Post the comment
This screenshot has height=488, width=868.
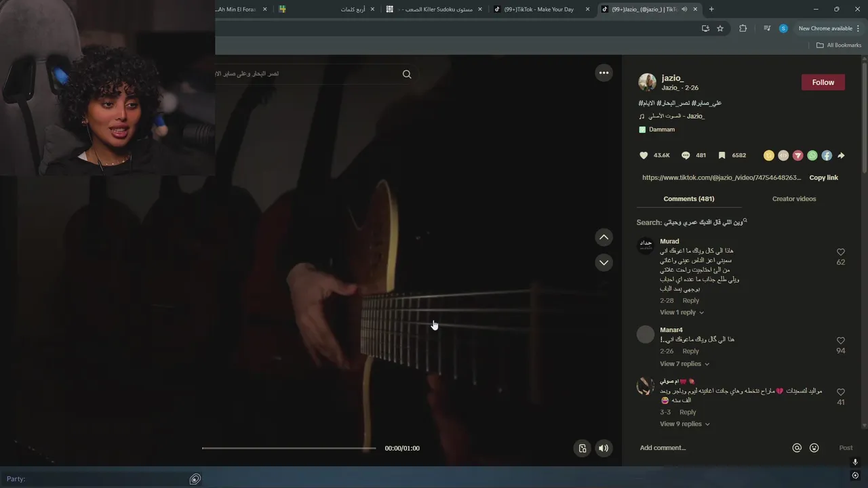tap(846, 448)
